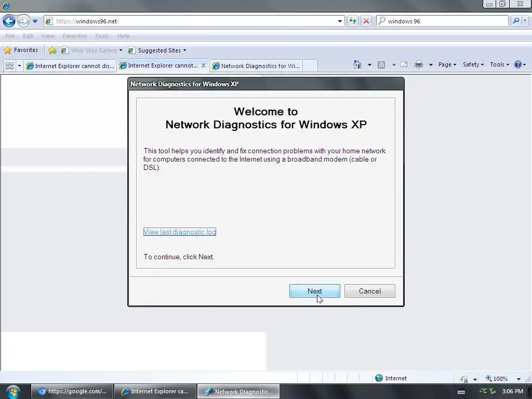Switch to first Internet Explorer cannot display tab

(x=71, y=66)
